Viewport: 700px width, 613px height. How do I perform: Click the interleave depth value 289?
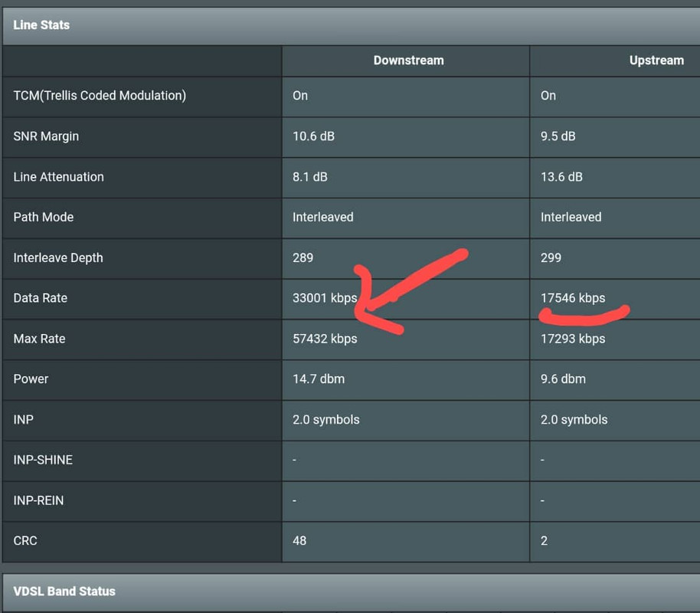click(303, 257)
